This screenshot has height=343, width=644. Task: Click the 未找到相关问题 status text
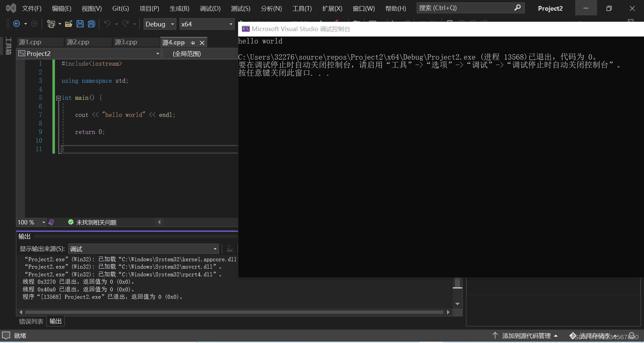[x=96, y=222]
